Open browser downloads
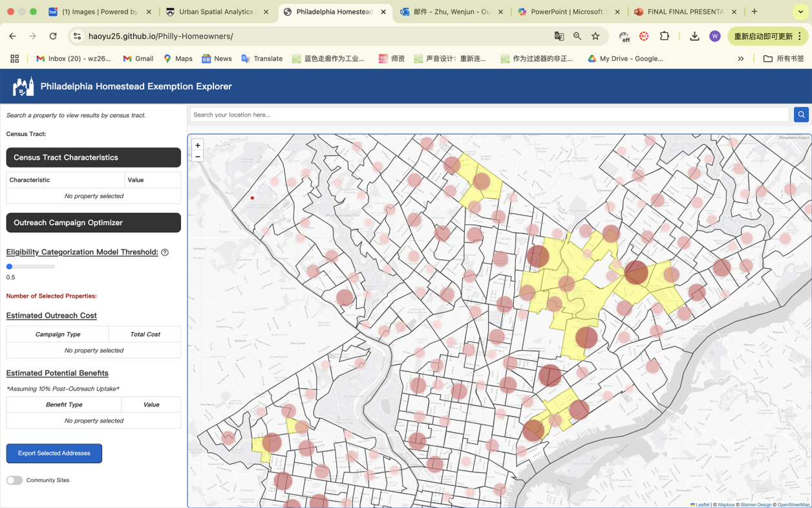Screen dimensions: 812x508 694,36
